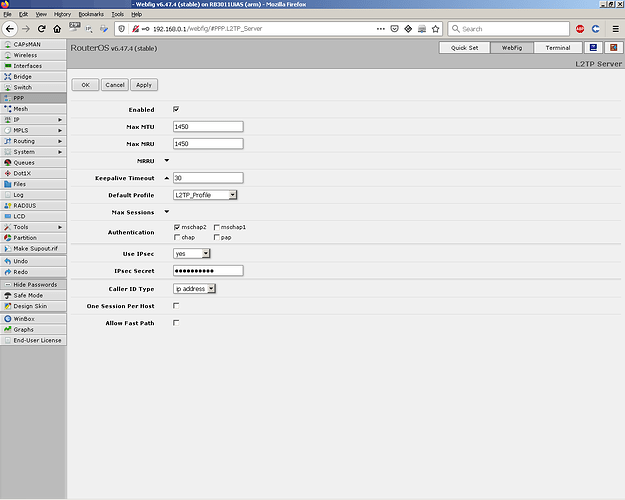Open Firefox Edit menu
Image resolution: width=625 pixels, height=500 pixels.
24,14
